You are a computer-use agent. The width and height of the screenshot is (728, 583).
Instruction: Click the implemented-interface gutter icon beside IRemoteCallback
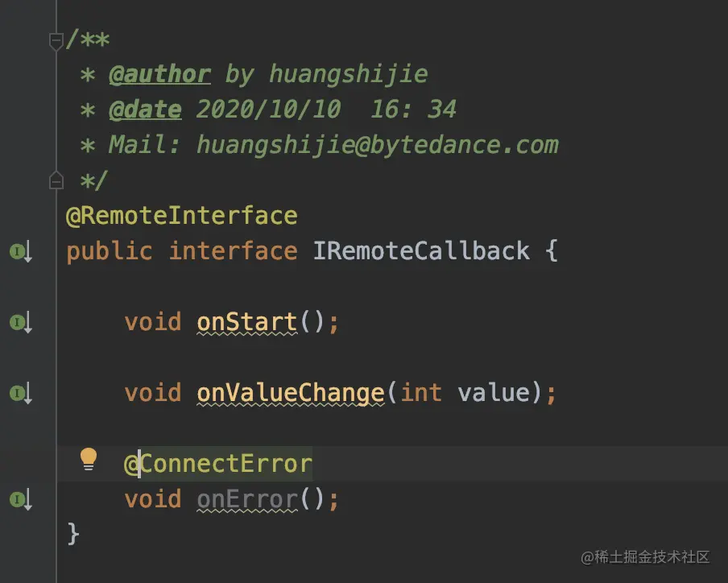point(20,251)
